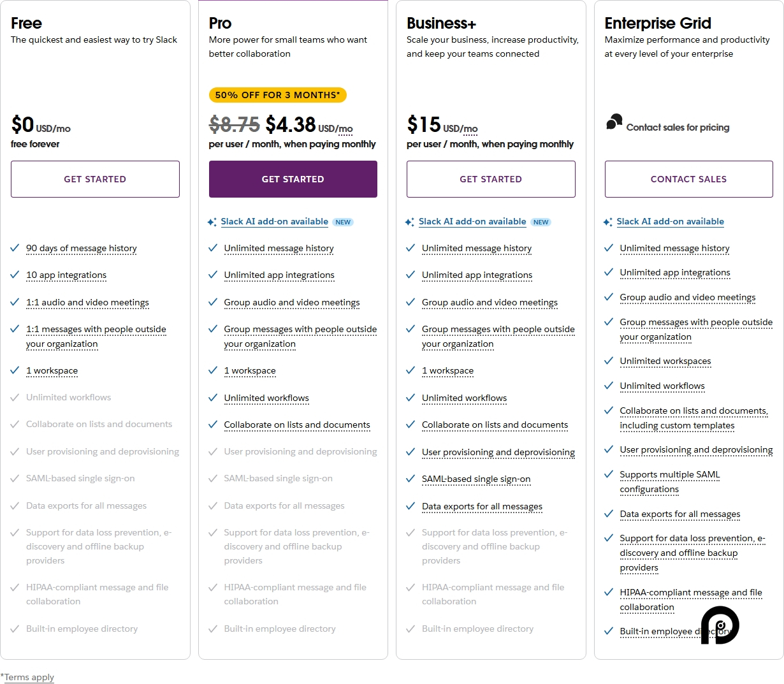This screenshot has height=684, width=784.
Task: Click GET STARTED in the Business+ column
Action: (x=491, y=179)
